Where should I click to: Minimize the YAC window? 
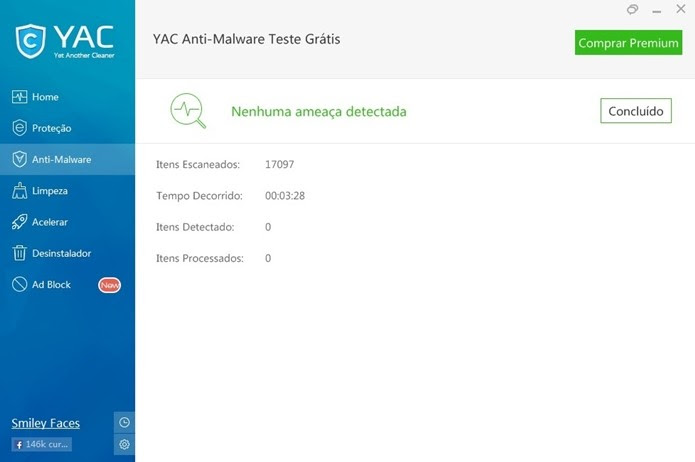[657, 11]
